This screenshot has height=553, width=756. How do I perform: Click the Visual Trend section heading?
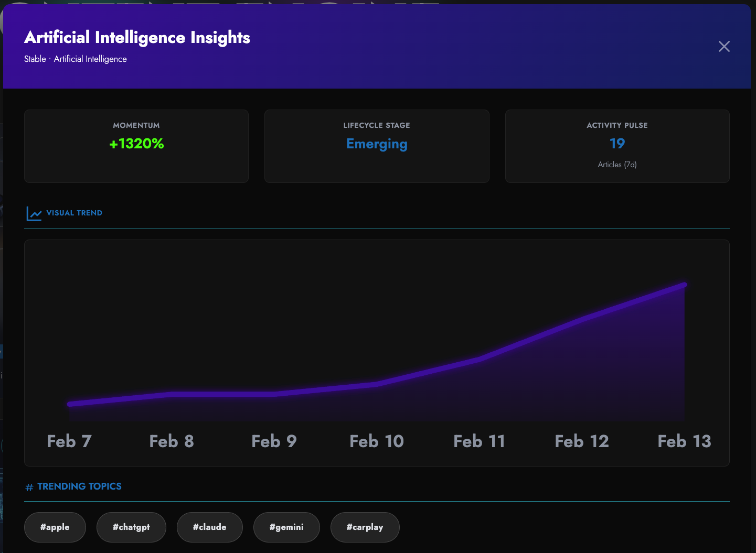click(x=74, y=213)
